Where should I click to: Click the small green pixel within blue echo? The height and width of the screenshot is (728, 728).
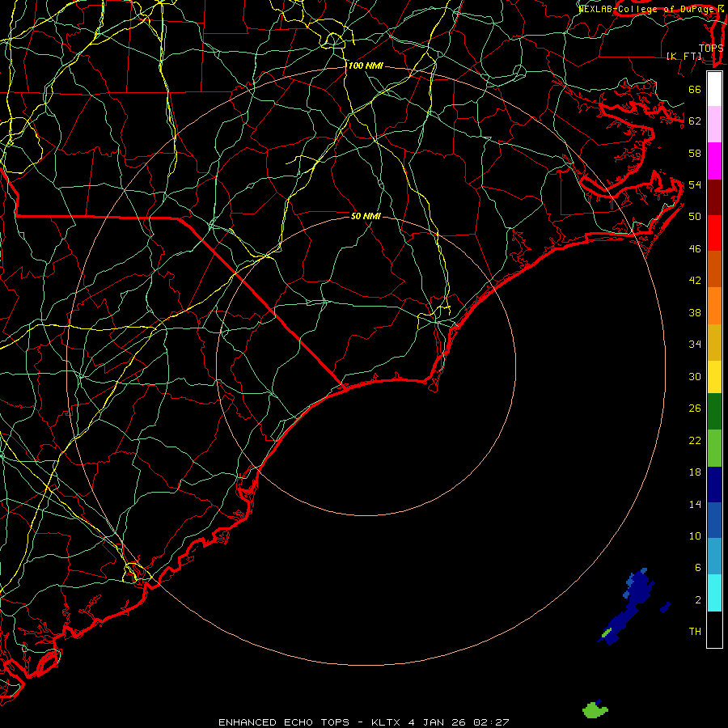(607, 633)
